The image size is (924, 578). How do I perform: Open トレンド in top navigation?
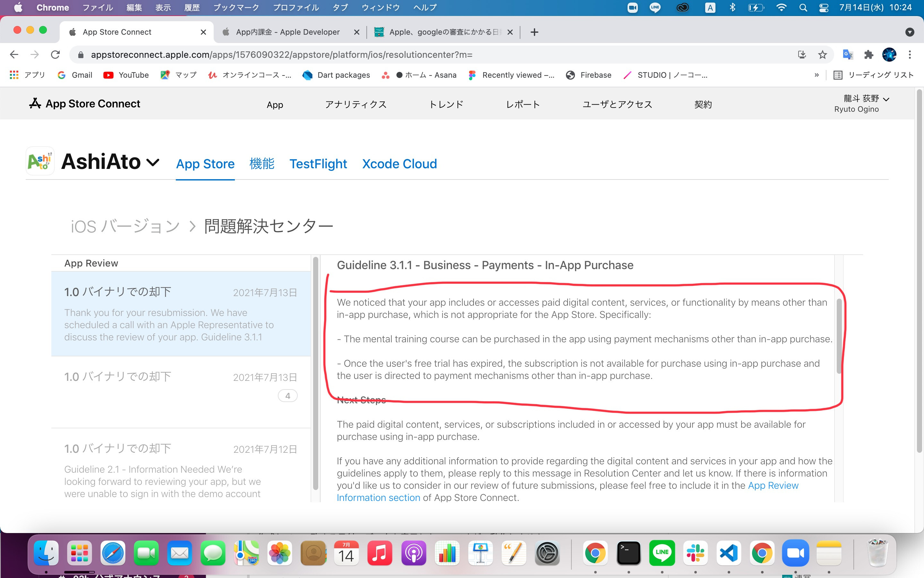(x=446, y=104)
